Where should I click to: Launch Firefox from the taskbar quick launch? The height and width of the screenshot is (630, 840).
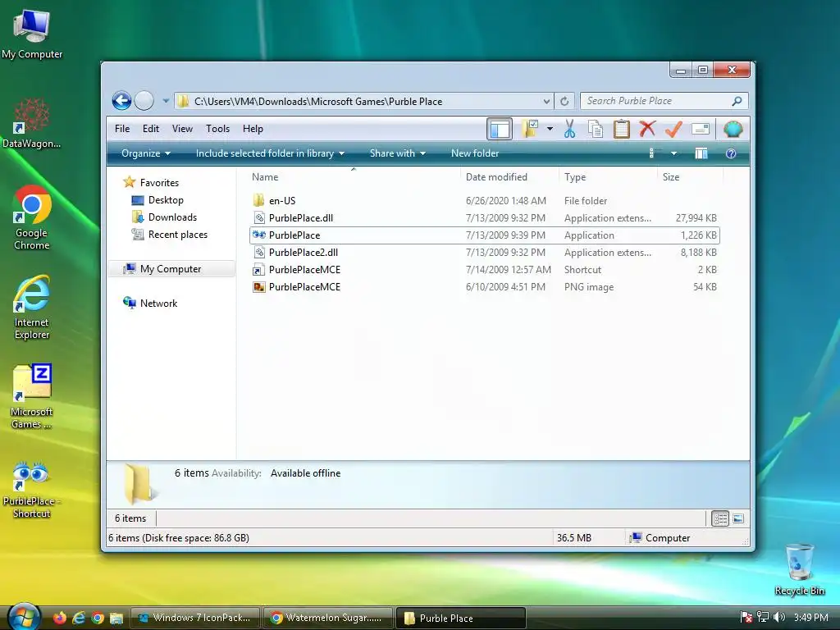[x=59, y=618]
